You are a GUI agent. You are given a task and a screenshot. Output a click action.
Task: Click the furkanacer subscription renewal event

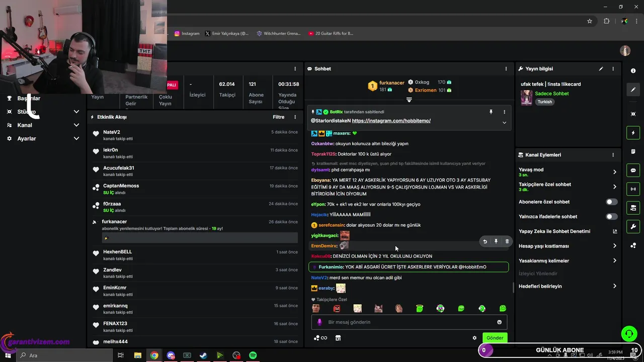[x=195, y=230]
